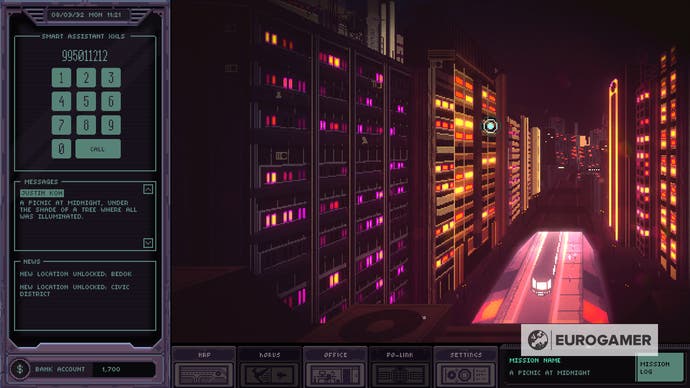Dial digit 0 on the keypad
Viewport: 690px width, 388px height.
61,149
